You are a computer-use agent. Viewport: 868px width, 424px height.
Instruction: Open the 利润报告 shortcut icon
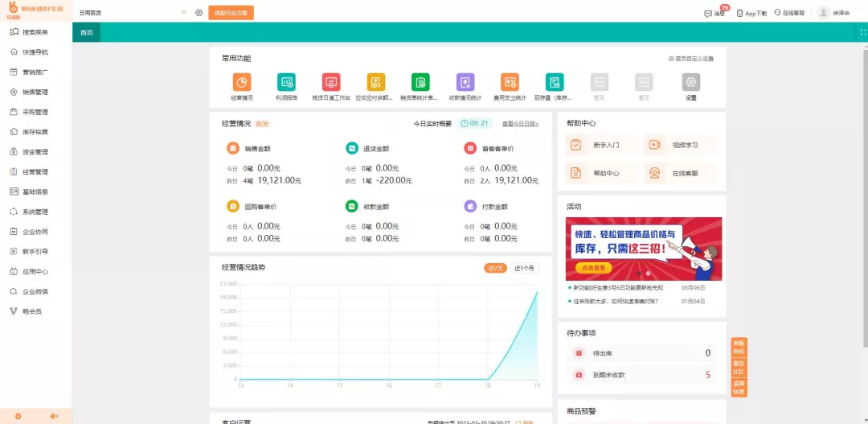coord(286,82)
